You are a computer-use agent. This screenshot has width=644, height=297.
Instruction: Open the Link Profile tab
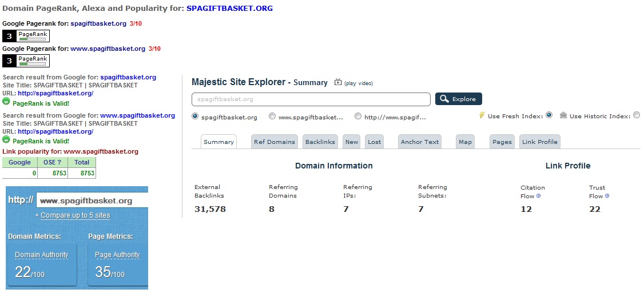pos(540,142)
